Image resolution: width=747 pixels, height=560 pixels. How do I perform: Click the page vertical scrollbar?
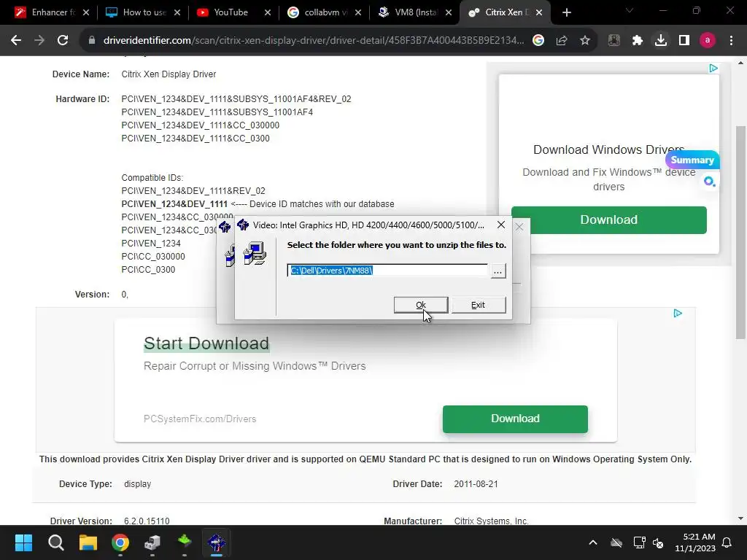(x=740, y=233)
